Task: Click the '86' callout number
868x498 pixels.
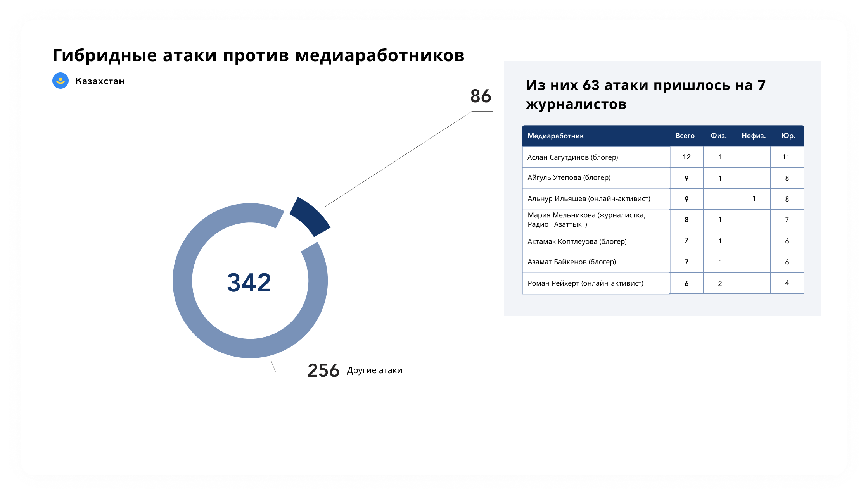Action: pyautogui.click(x=481, y=96)
